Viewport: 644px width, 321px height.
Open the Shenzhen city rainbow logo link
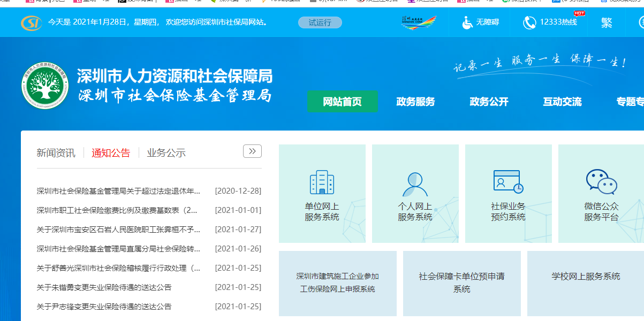tap(419, 22)
